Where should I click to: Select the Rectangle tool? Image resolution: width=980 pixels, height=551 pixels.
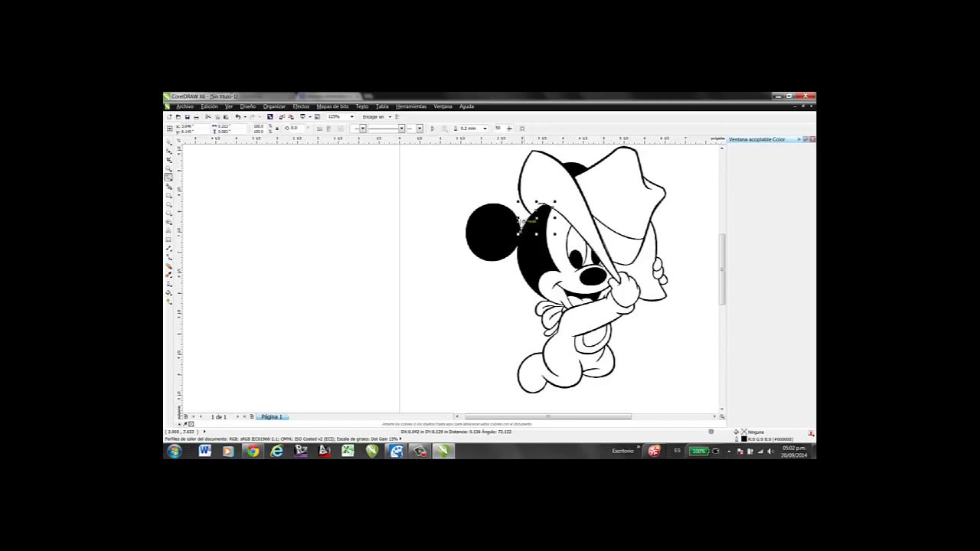tap(169, 194)
